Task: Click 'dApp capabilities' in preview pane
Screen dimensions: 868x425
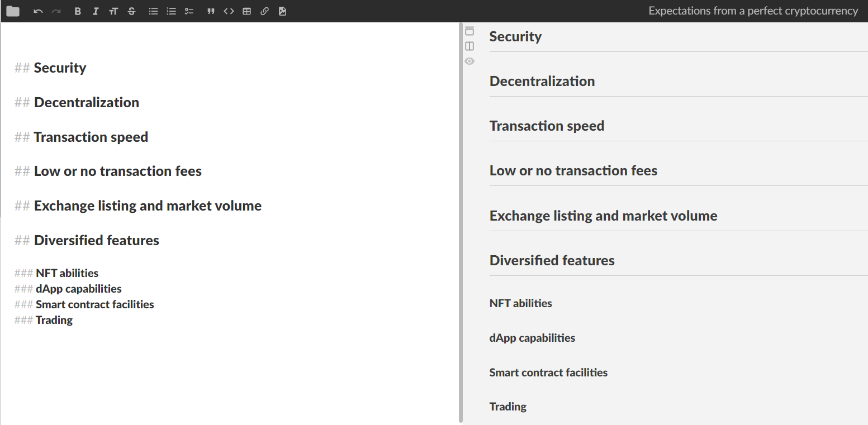Action: point(532,338)
